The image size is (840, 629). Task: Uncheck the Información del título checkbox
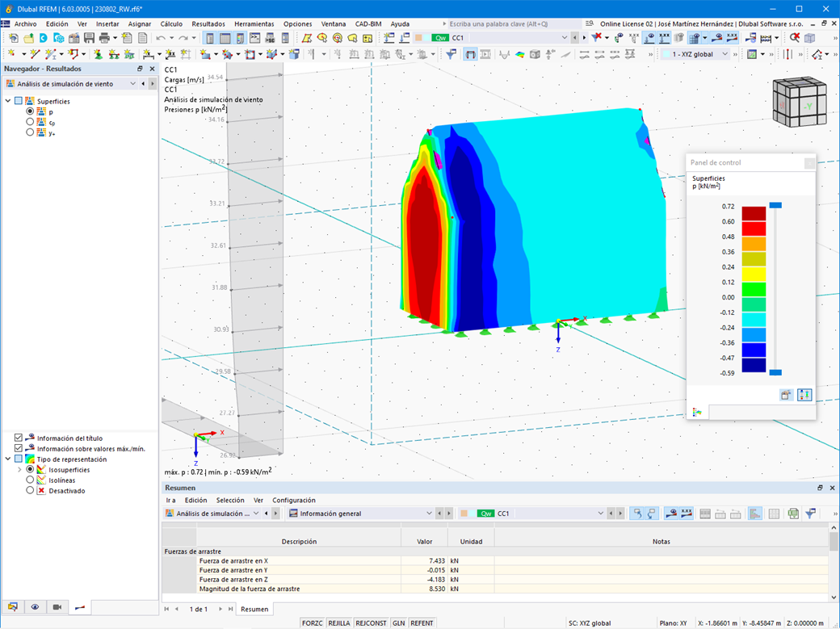(18, 438)
